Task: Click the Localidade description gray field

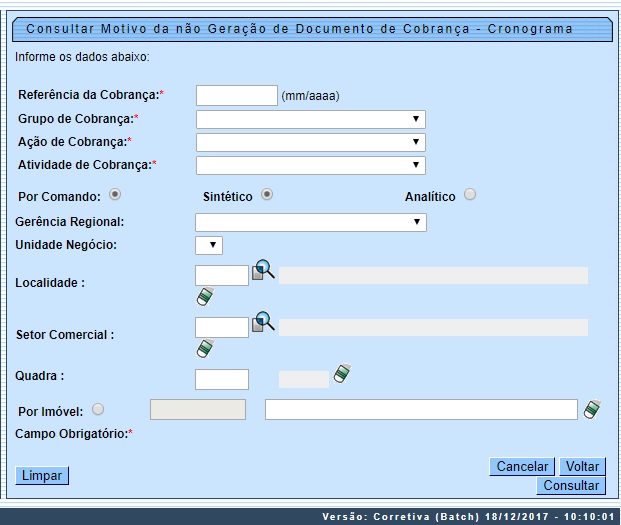Action: [433, 276]
